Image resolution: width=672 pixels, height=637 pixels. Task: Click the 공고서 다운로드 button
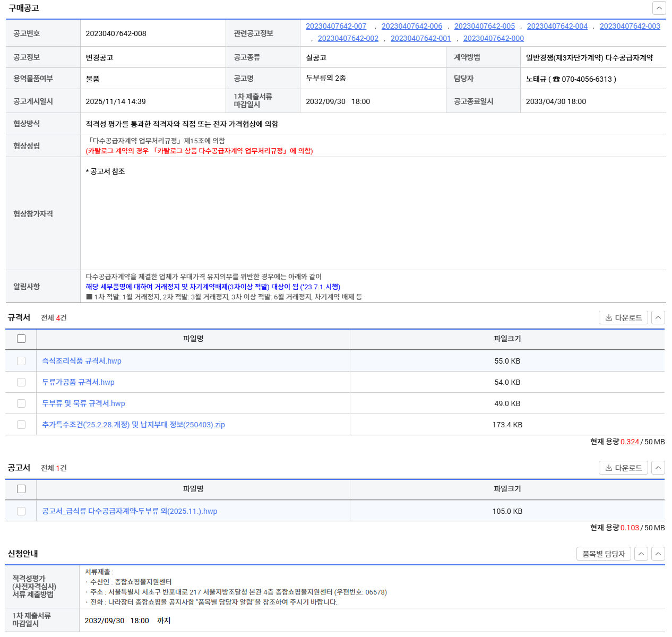623,468
